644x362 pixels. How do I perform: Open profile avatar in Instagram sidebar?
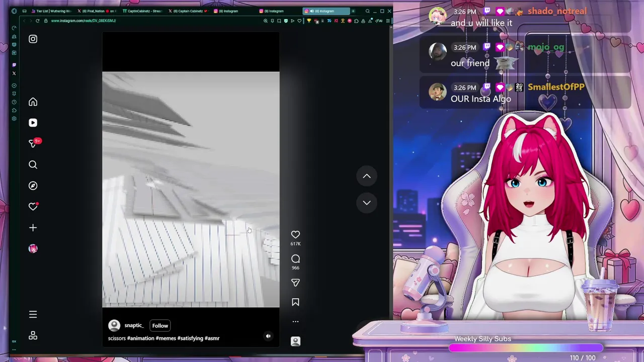pyautogui.click(x=33, y=248)
